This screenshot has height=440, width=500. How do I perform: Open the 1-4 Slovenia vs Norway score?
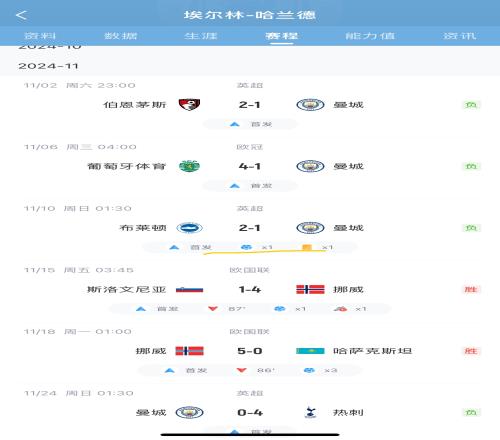(250, 289)
